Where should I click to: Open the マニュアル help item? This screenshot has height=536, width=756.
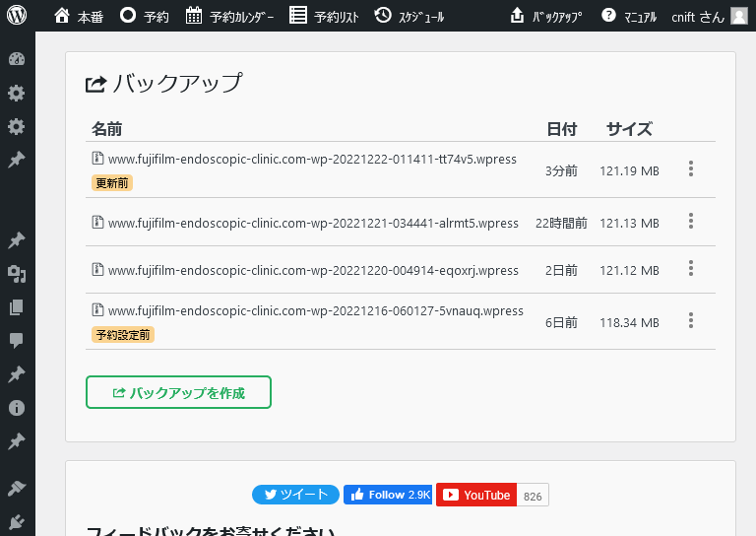tap(629, 16)
